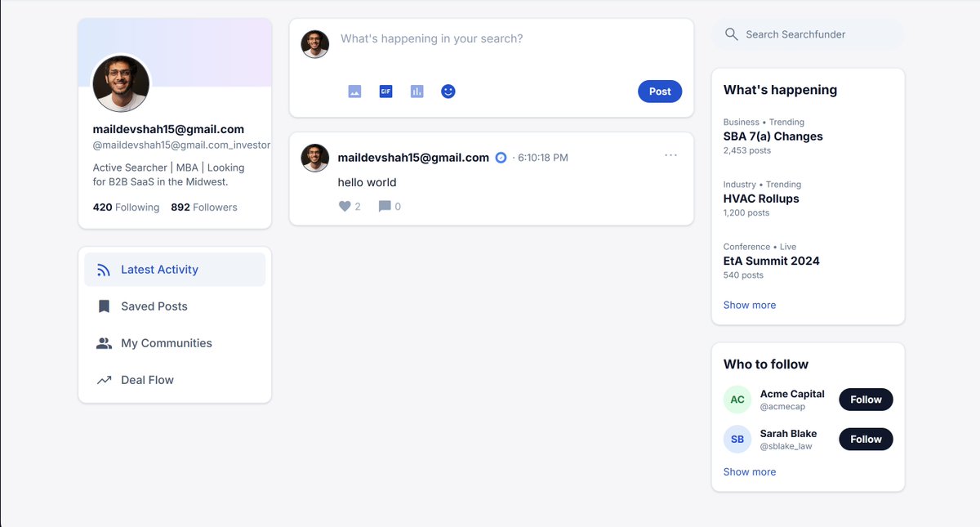Click the post author's avatar
The image size is (980, 527).
pyautogui.click(x=315, y=158)
